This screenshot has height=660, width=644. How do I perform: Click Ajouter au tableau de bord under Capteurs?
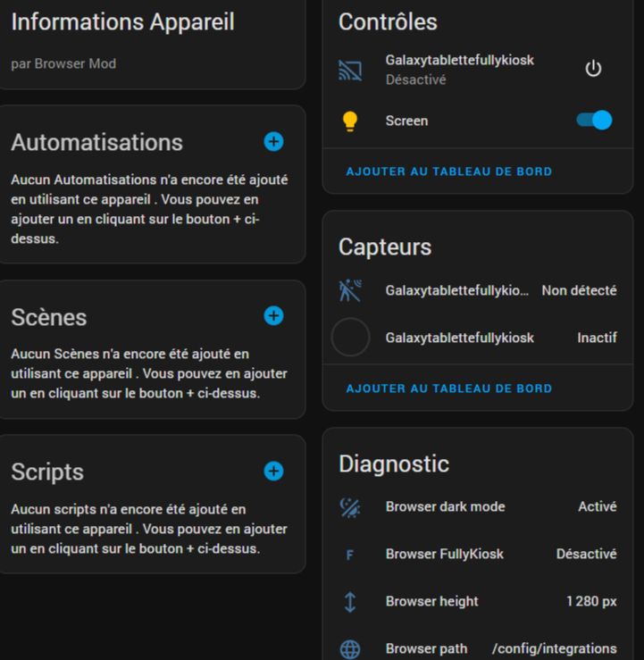[x=449, y=388]
